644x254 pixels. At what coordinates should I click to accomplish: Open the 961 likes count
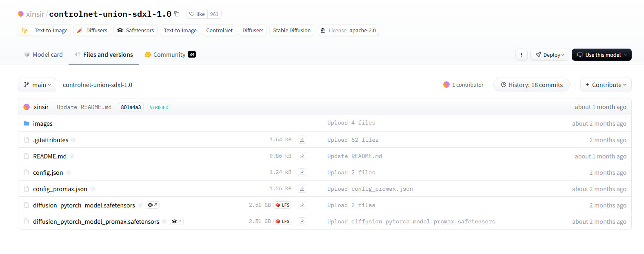click(x=214, y=14)
